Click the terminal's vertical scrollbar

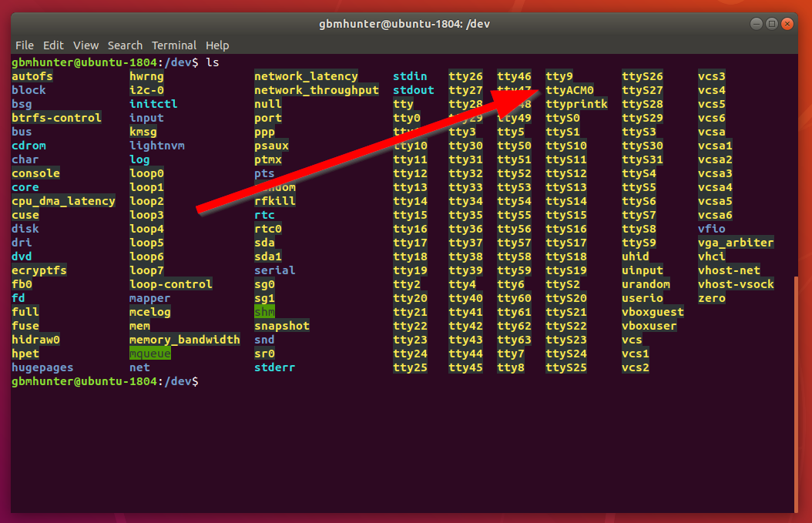795,393
